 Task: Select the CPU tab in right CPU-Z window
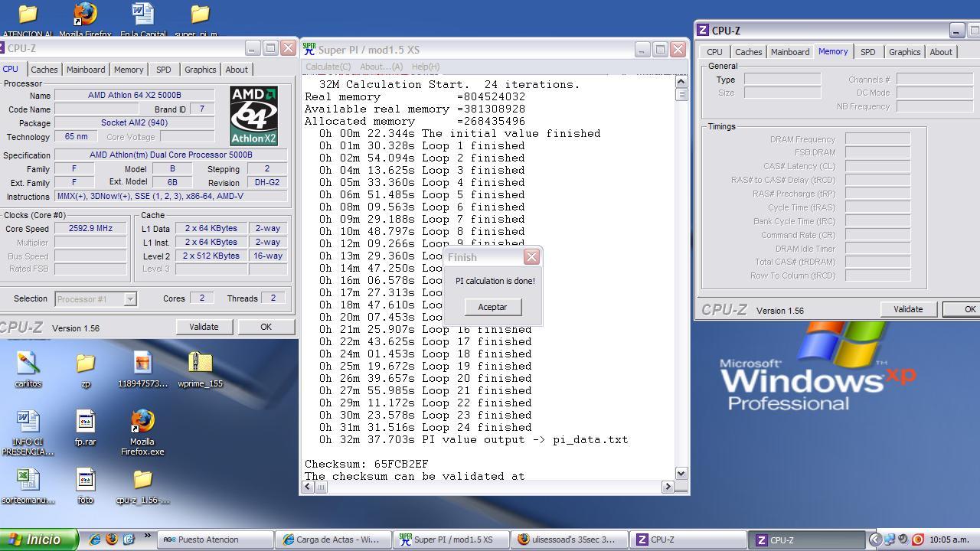pyautogui.click(x=714, y=52)
